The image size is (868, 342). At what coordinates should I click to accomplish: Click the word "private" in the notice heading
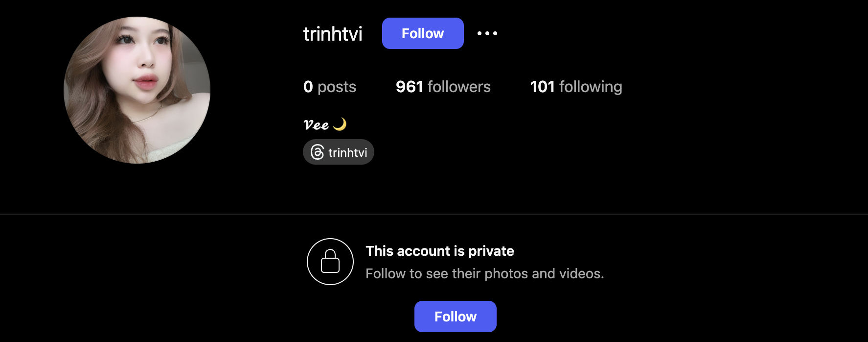(491, 251)
